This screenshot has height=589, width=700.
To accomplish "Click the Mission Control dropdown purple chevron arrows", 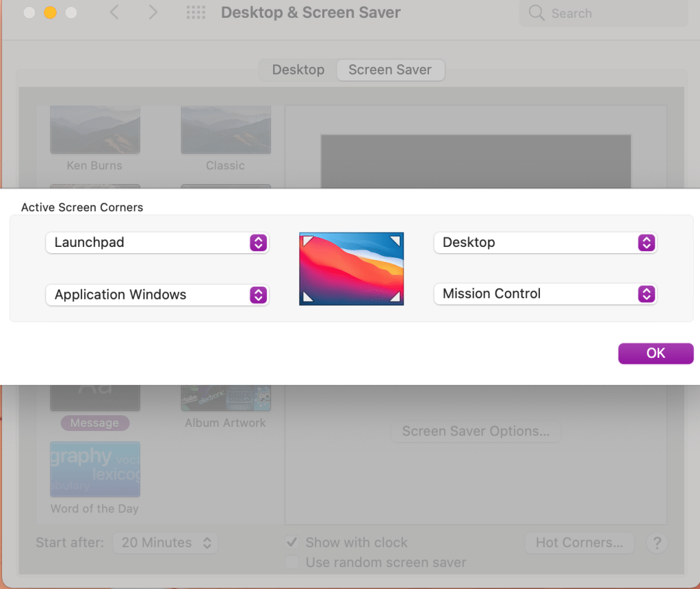I will pyautogui.click(x=646, y=294).
